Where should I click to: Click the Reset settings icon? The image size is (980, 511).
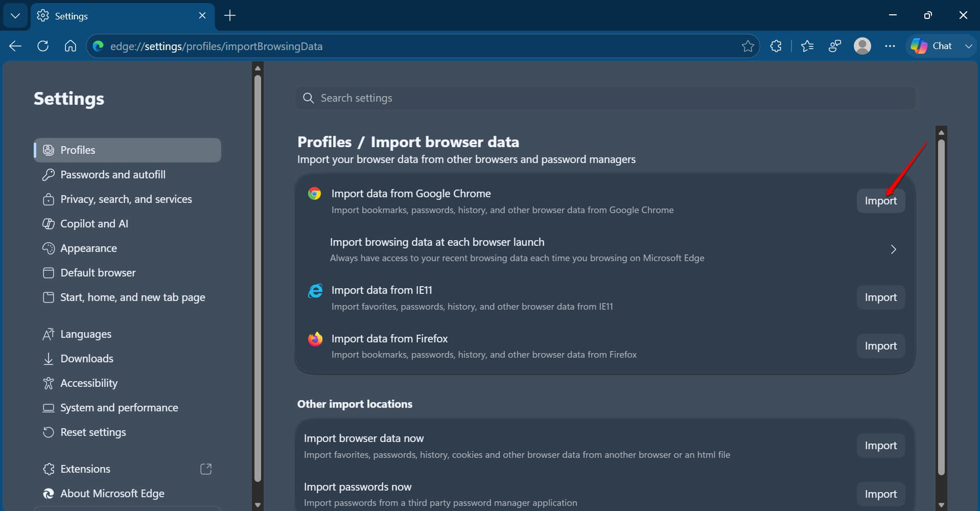pyautogui.click(x=48, y=432)
